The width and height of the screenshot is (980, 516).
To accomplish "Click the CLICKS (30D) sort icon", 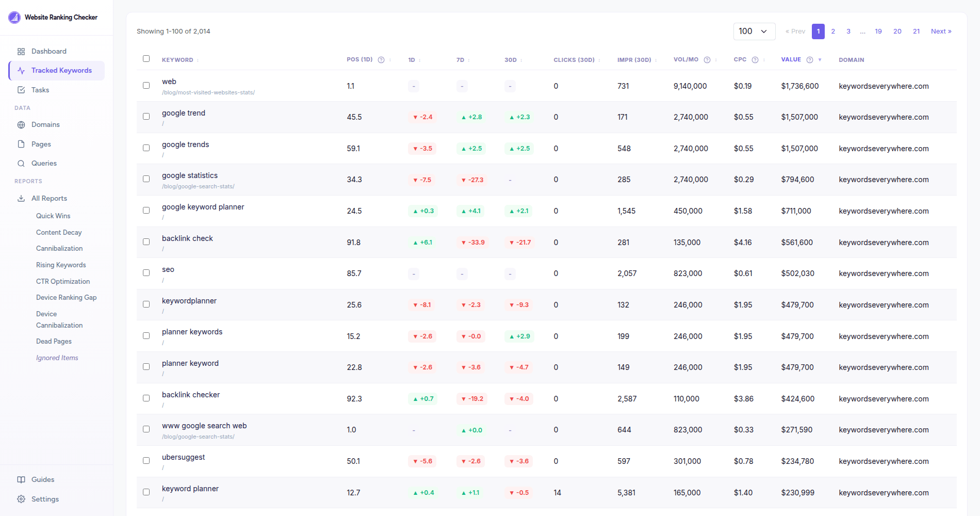I will pyautogui.click(x=599, y=60).
